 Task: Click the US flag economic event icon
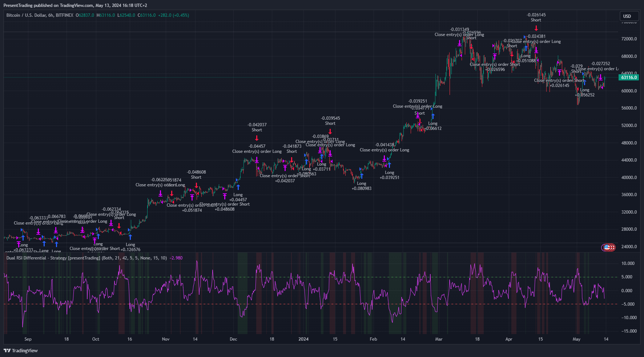click(x=606, y=247)
